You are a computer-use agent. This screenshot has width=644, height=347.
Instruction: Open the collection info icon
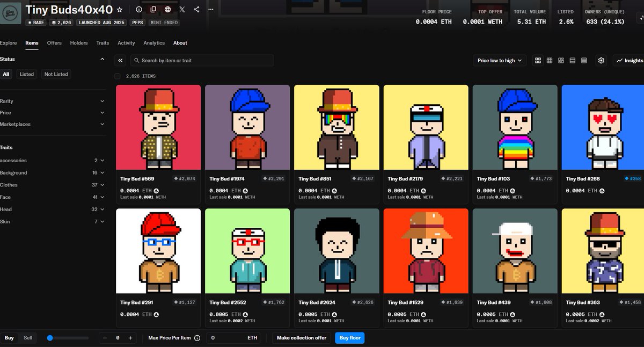point(139,9)
